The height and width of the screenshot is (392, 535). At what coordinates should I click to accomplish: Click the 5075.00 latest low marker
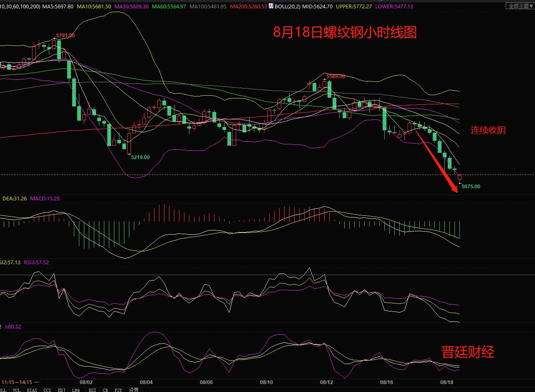pos(471,187)
